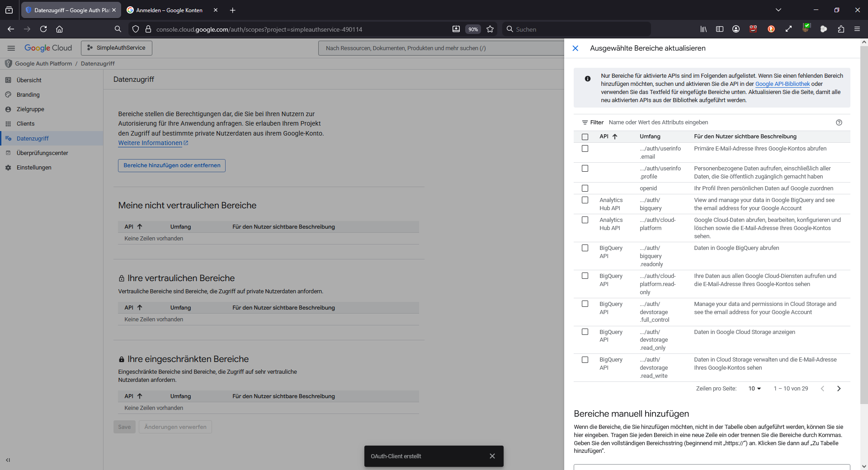Reload the page with the refresh icon

(x=43, y=29)
